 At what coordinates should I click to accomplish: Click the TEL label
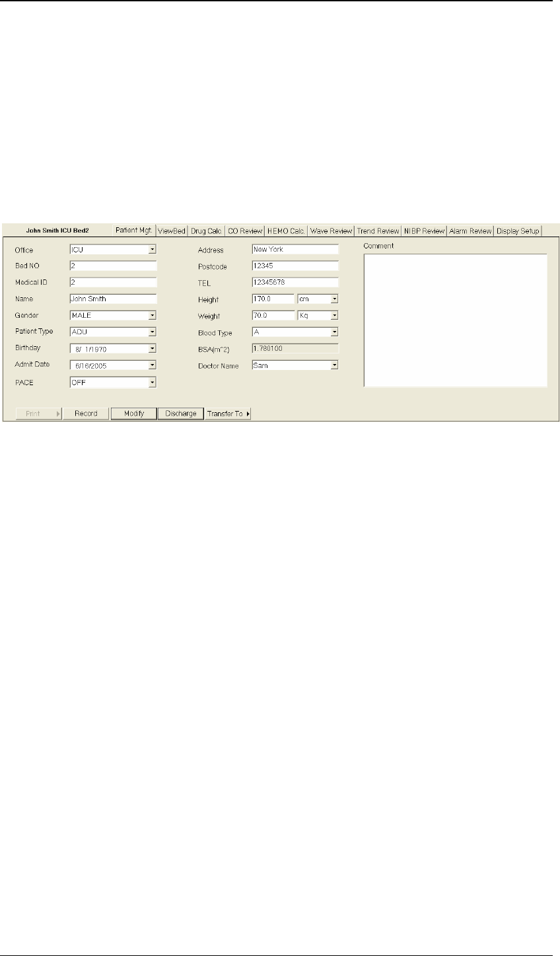coord(204,283)
